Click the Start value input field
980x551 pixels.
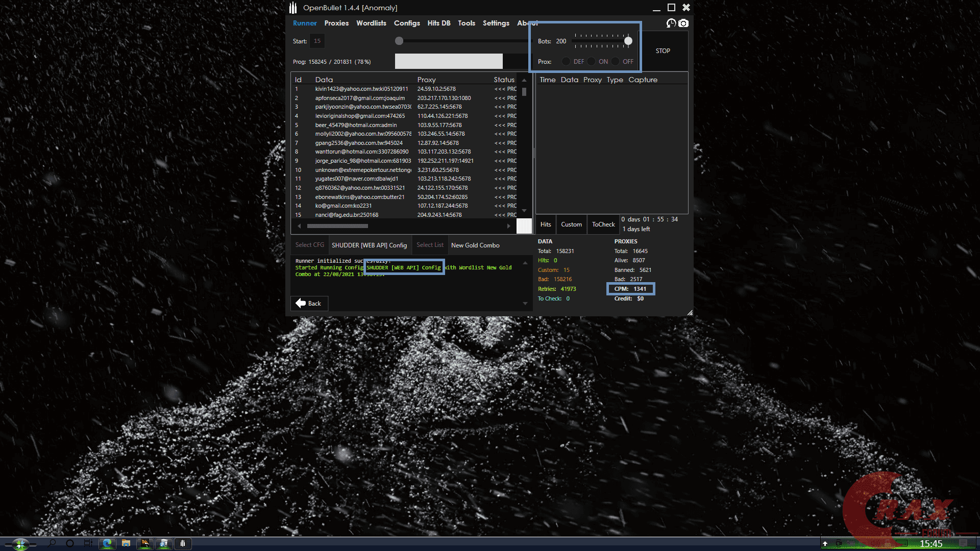coord(317,41)
